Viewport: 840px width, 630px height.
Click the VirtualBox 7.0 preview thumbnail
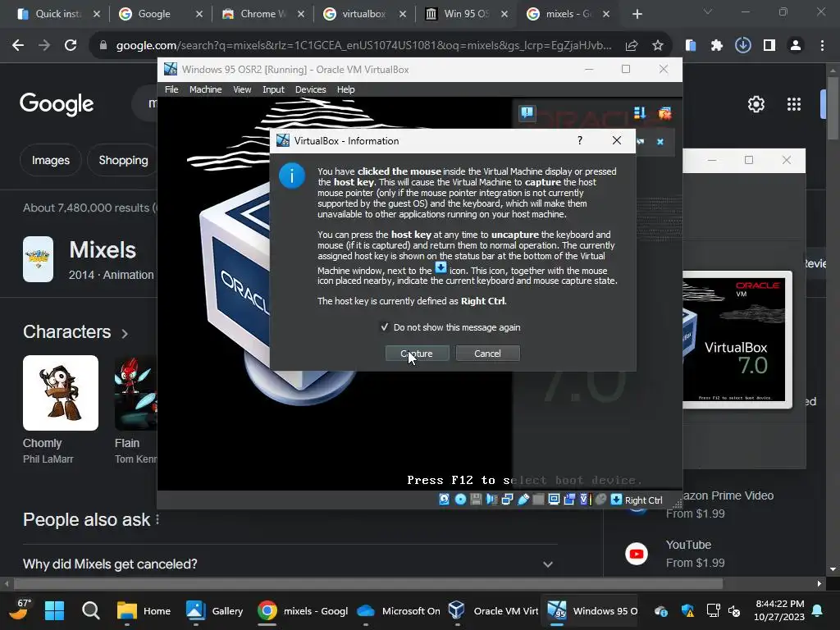click(x=737, y=340)
